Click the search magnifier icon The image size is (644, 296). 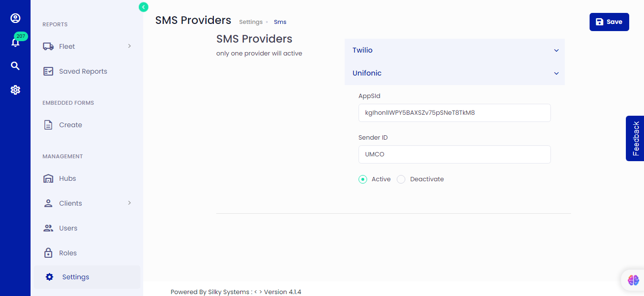pos(15,66)
